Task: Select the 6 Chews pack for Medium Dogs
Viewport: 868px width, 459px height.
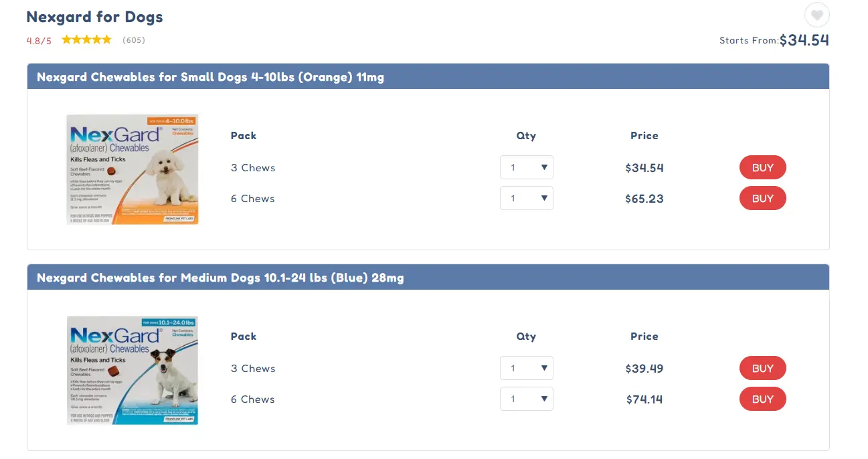Action: [253, 399]
